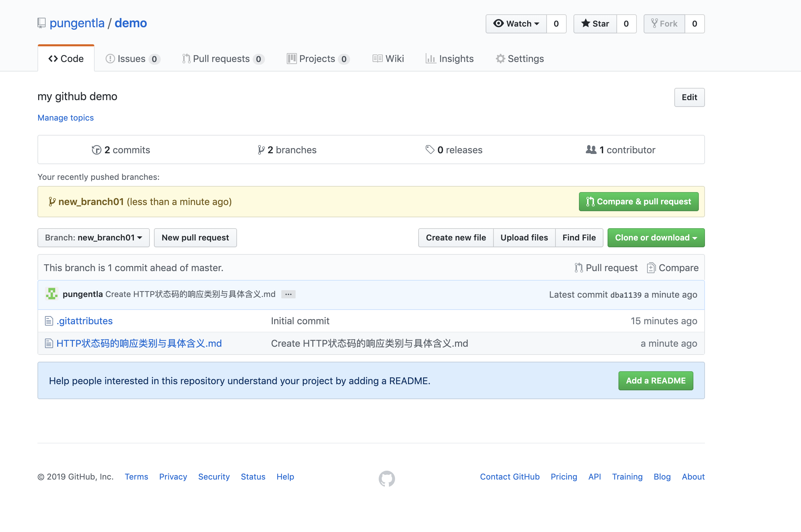Open Pull request via branch-bar icon
Image resolution: width=801 pixels, height=532 pixels.
tap(579, 268)
